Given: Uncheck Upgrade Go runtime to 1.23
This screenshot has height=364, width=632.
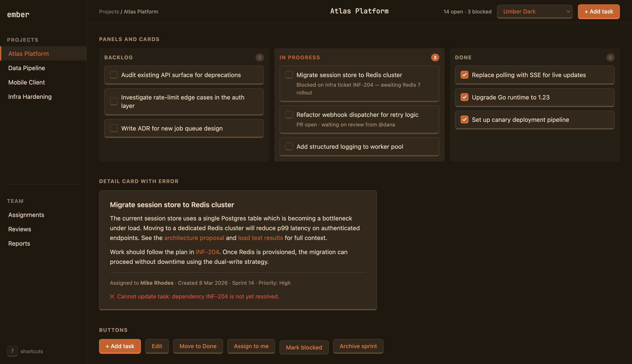Looking at the screenshot, I should 464,97.
